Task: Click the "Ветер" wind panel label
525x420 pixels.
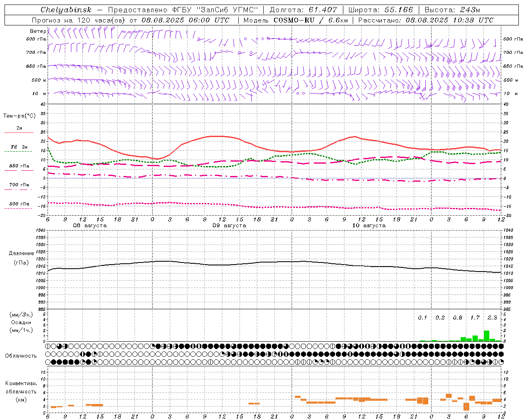Action: point(38,31)
